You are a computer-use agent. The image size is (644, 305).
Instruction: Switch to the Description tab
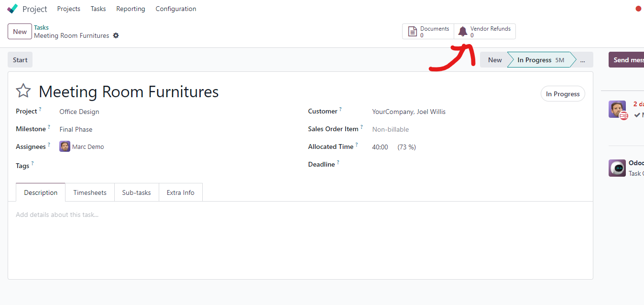click(41, 192)
